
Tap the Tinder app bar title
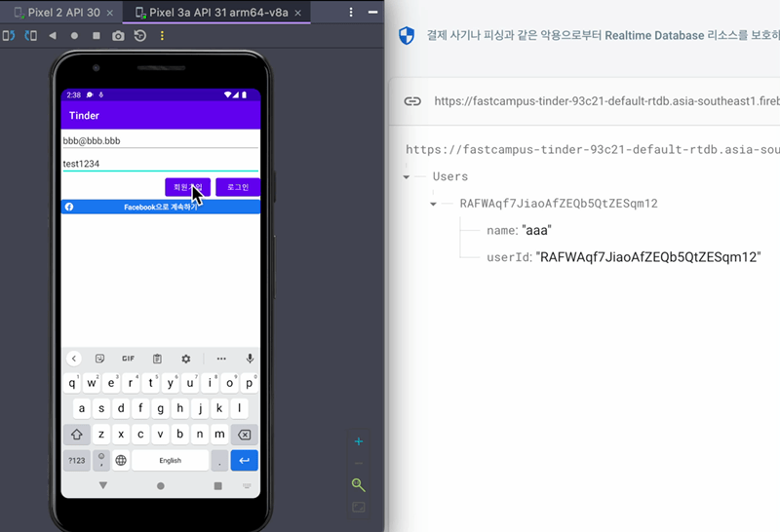(84, 115)
